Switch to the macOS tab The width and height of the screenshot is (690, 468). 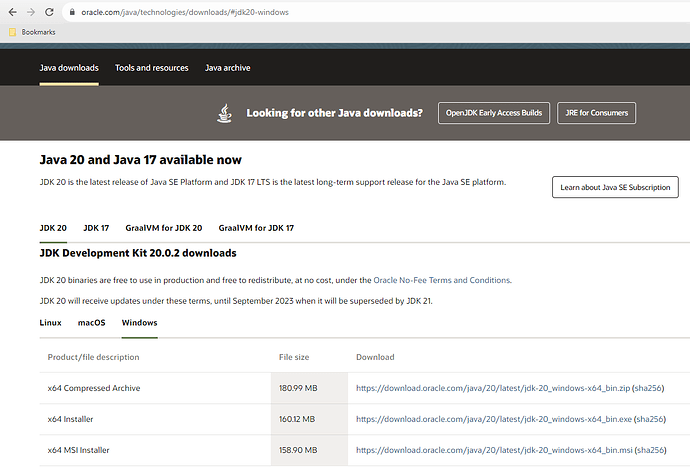[x=92, y=322]
